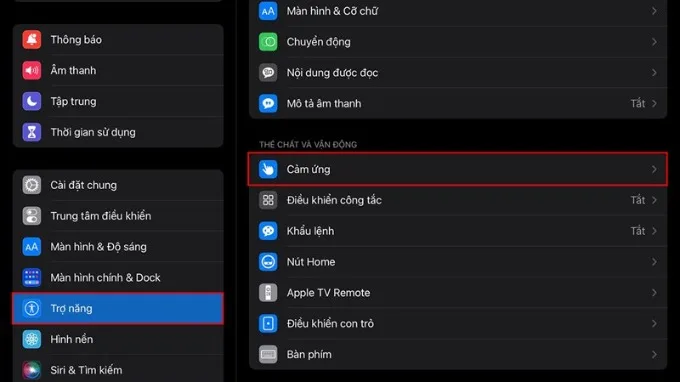Tap Tắt status of Điều khiển công tắc
The width and height of the screenshot is (680, 382).
(638, 200)
